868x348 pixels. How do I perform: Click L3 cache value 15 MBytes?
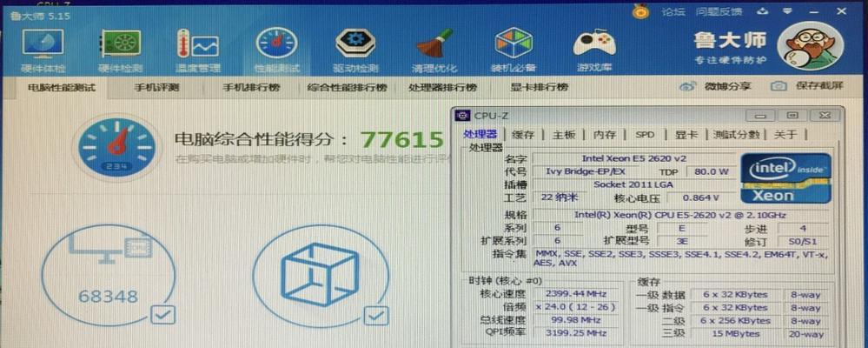(x=736, y=334)
